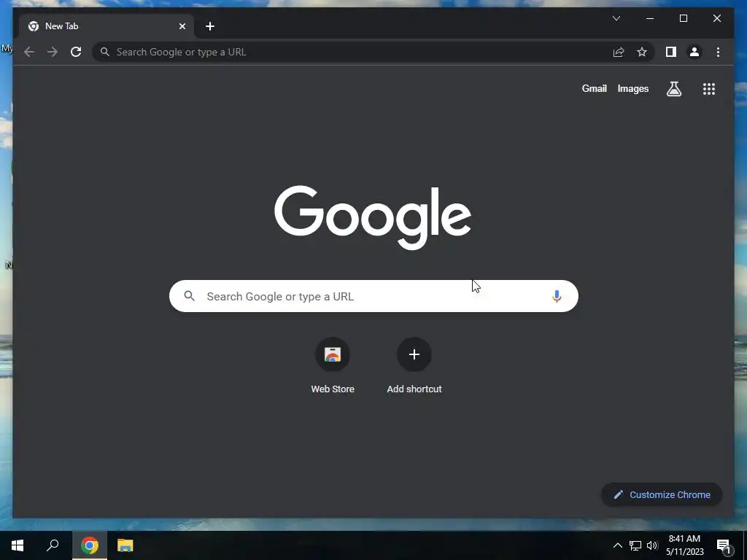Image resolution: width=747 pixels, height=560 pixels.
Task: Click the Google search box
Action: pos(373,296)
